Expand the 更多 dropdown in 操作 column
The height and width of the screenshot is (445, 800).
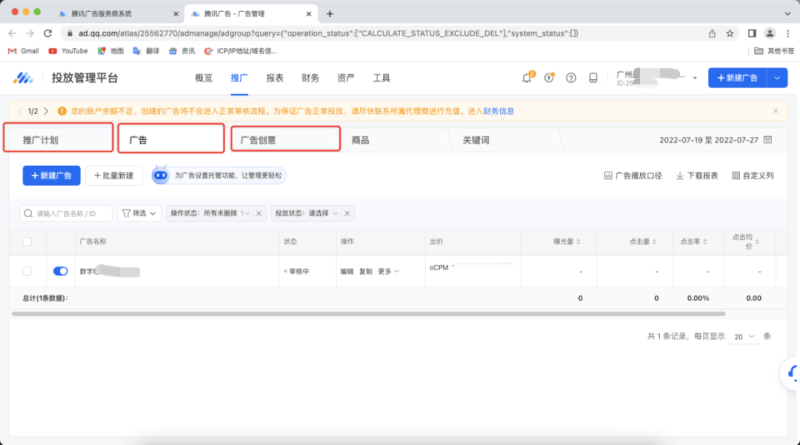[x=389, y=271]
